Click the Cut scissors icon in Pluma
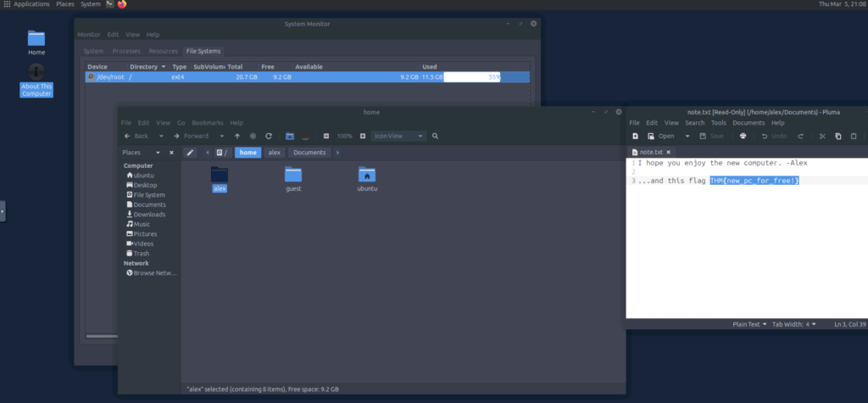The image size is (868, 403). (x=821, y=136)
